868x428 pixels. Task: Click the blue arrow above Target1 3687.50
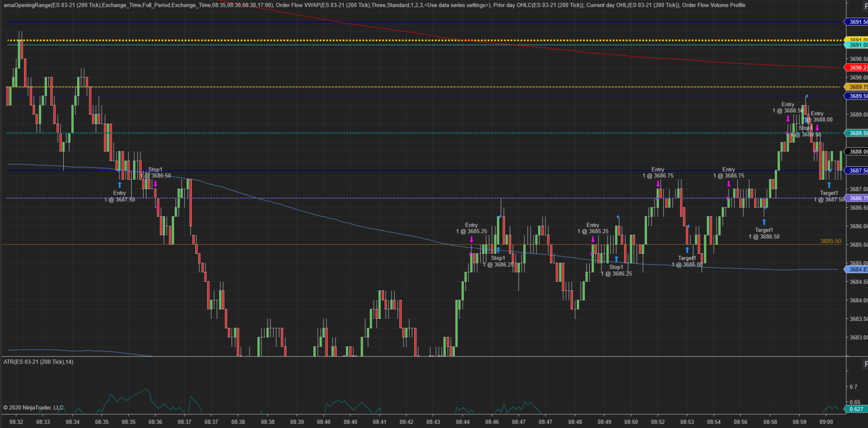(829, 185)
